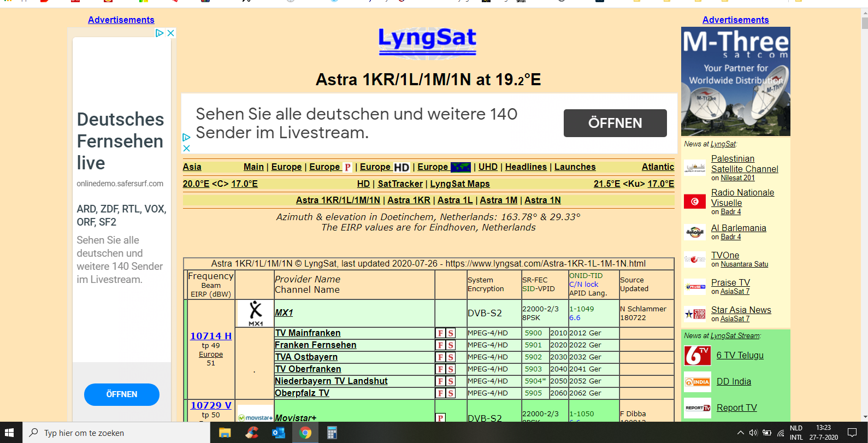The width and height of the screenshot is (868, 443).
Task: Open the 6 TV Telugu logo thumbnail
Action: click(x=697, y=356)
